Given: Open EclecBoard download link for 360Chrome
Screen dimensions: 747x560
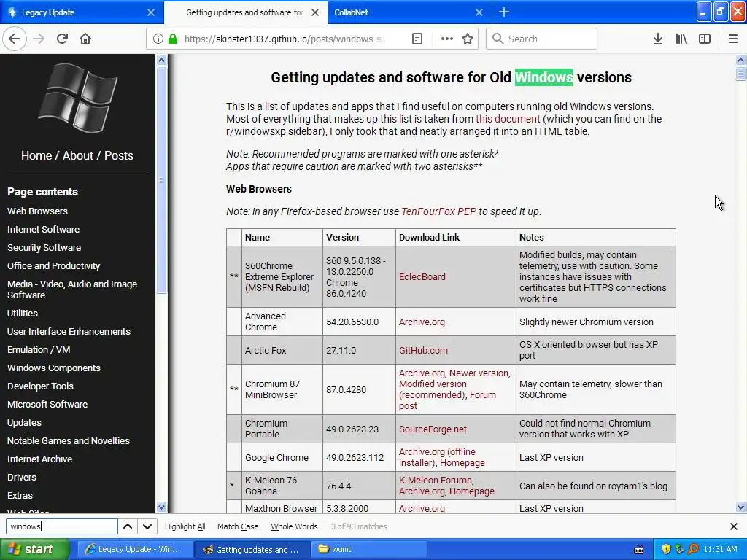Looking at the screenshot, I should [x=422, y=276].
